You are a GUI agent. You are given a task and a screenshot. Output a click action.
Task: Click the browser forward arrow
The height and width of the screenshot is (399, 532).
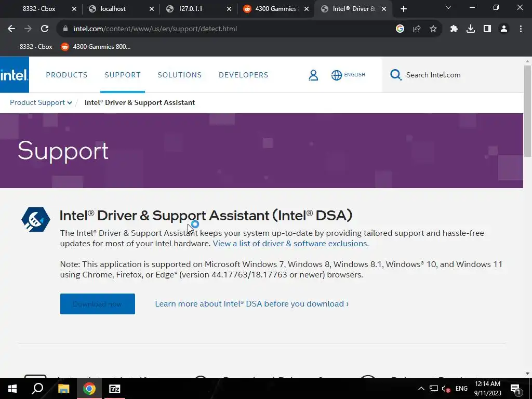(x=28, y=29)
